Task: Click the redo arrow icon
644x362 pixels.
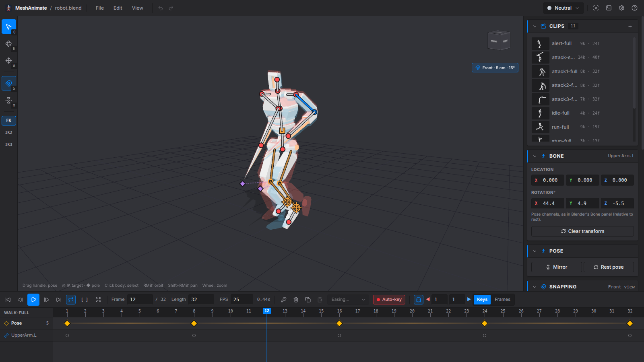Action: (171, 8)
